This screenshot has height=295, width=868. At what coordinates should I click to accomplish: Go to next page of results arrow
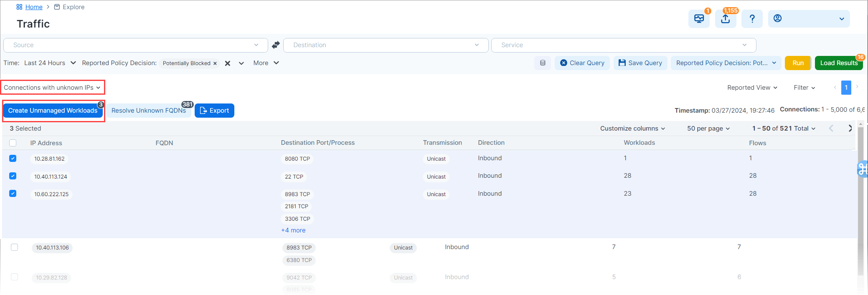click(x=850, y=129)
